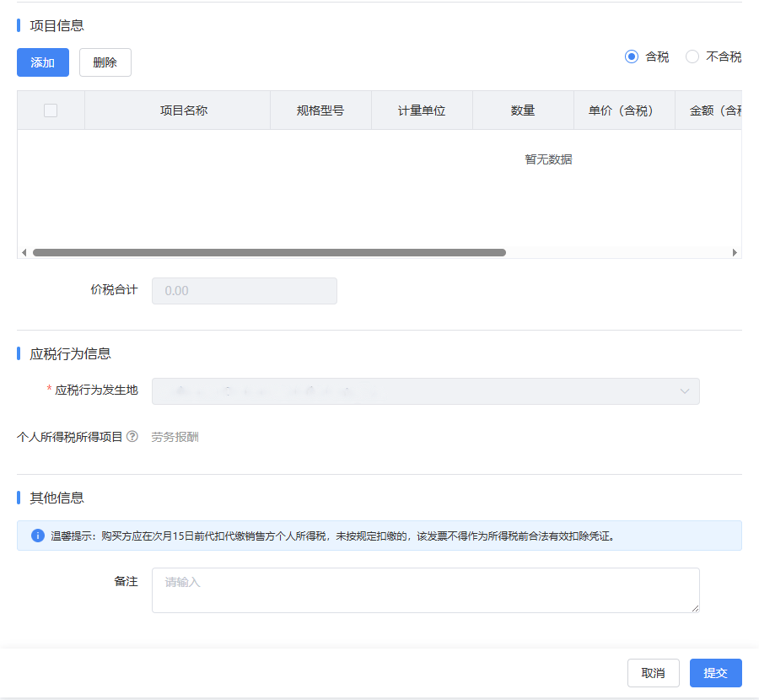Click the chevron arrow in 应税行为发生地 selector
Viewport: 759px width, 700px height.
coord(685,391)
